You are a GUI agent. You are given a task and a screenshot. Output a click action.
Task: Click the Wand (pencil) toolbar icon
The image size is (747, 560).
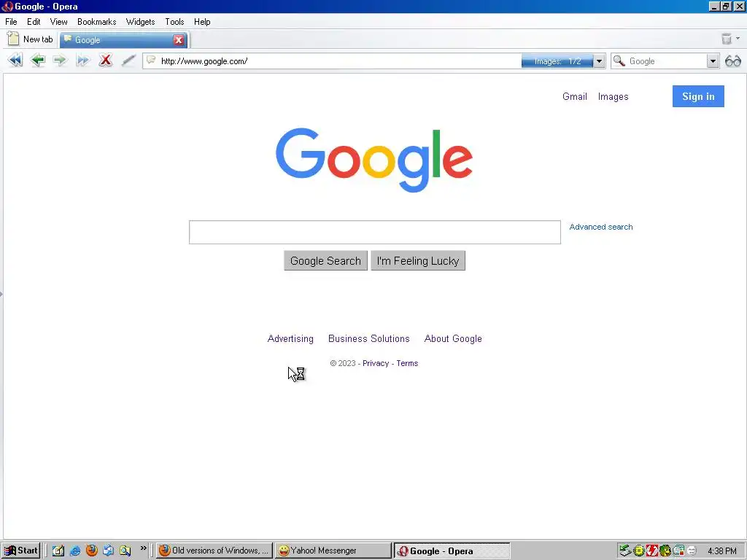point(128,61)
